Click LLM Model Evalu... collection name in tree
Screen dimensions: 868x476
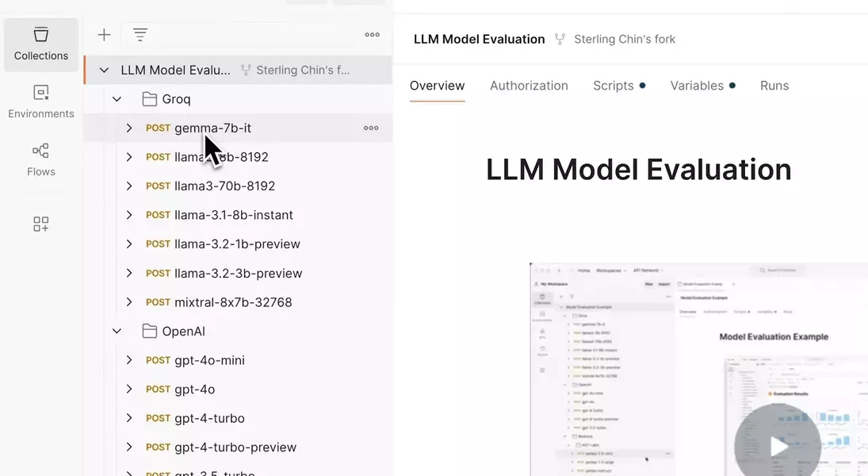click(x=175, y=71)
